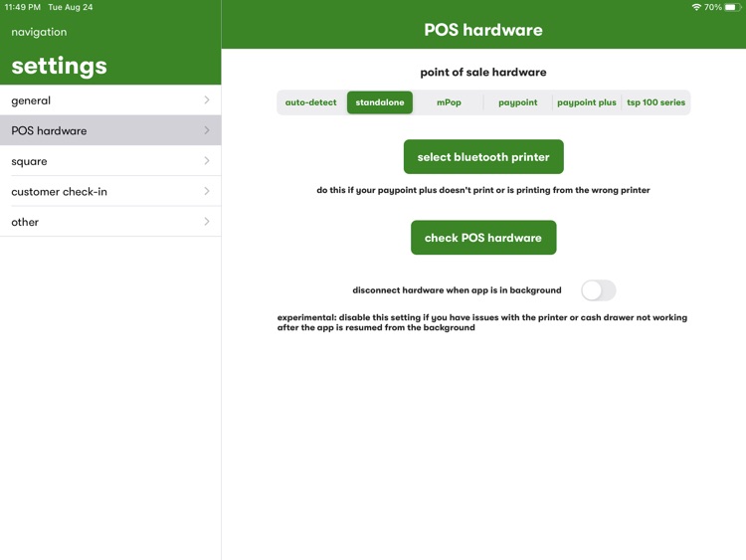
Task: Open the other settings row
Action: coord(110,222)
